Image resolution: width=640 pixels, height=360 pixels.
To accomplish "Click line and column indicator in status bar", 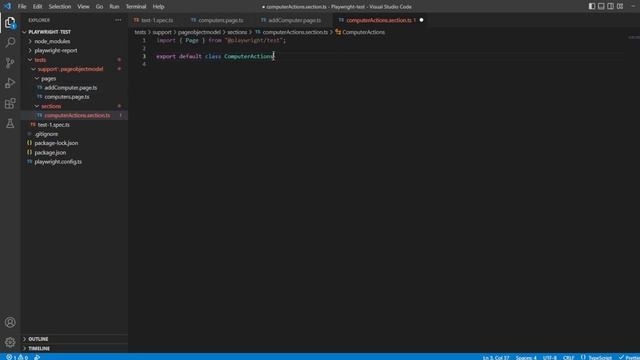I will pyautogui.click(x=496, y=358).
